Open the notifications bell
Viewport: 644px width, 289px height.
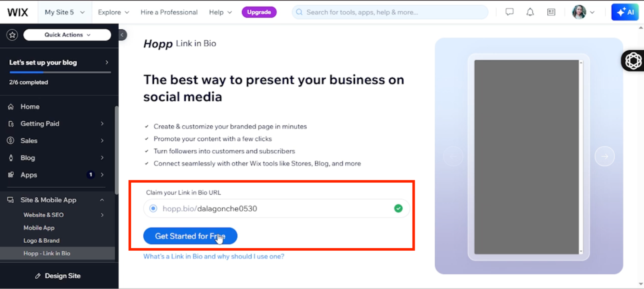(x=530, y=12)
